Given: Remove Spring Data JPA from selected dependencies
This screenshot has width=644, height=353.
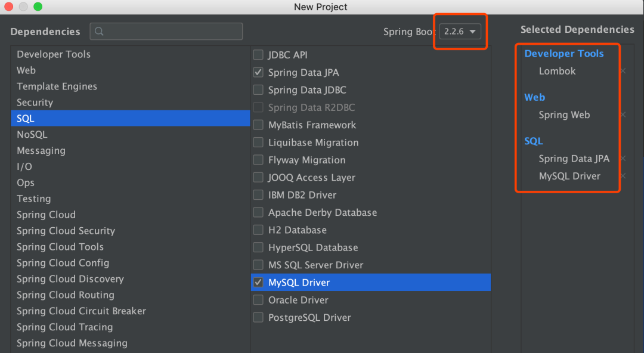Looking at the screenshot, I should click(623, 159).
